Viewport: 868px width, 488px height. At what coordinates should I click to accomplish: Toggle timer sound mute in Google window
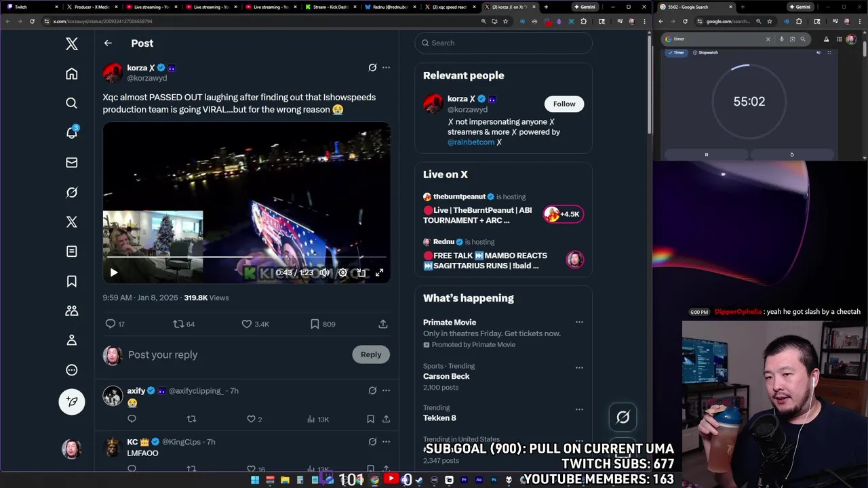coord(818,52)
